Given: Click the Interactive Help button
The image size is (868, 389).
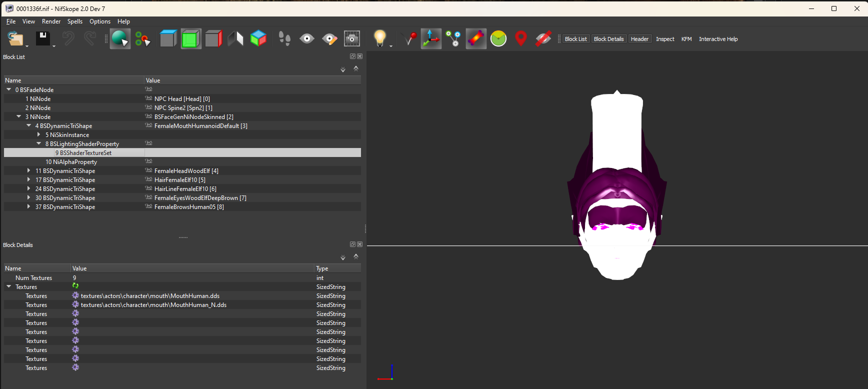Looking at the screenshot, I should 718,39.
